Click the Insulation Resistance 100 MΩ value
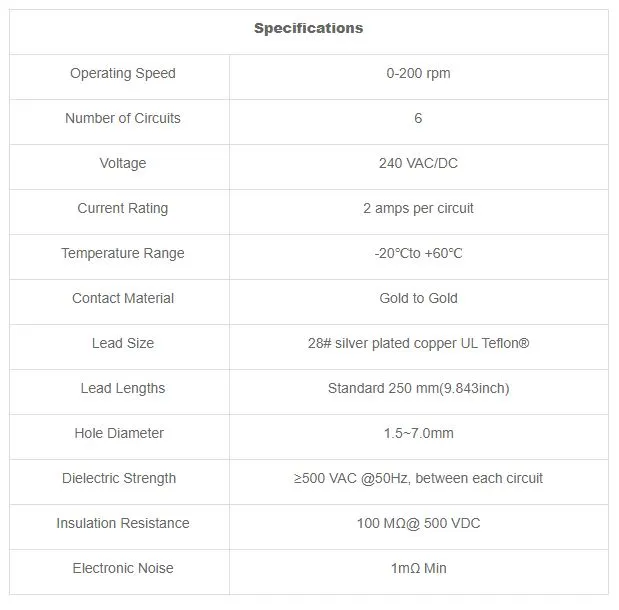Screen dimensions: 619x610 point(418,523)
